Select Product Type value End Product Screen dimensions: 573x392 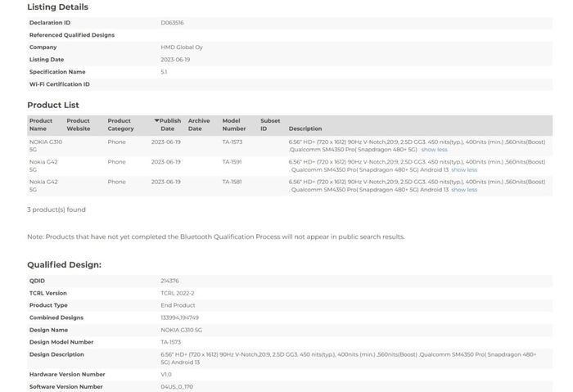point(178,305)
